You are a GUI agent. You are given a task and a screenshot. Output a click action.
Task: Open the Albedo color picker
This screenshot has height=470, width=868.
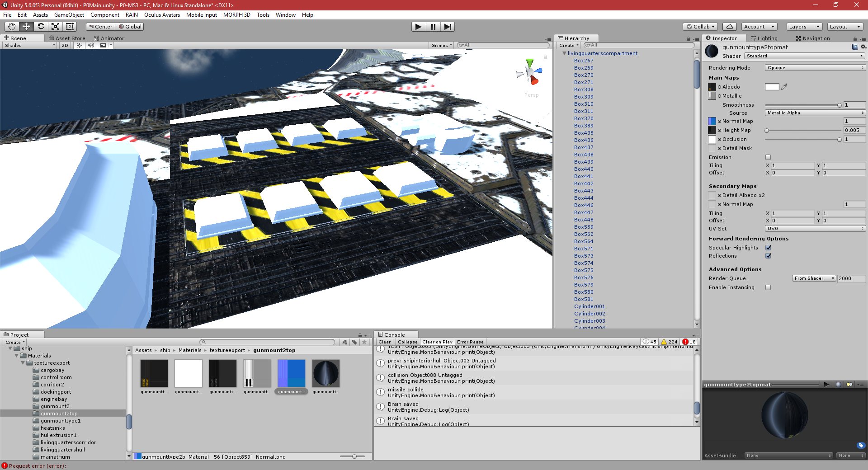pyautogui.click(x=772, y=87)
